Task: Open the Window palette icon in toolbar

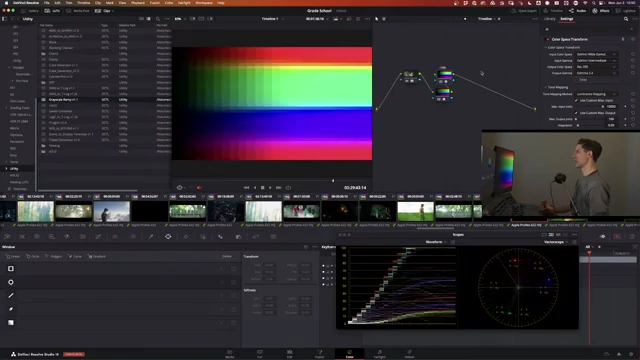Action: click(x=168, y=236)
